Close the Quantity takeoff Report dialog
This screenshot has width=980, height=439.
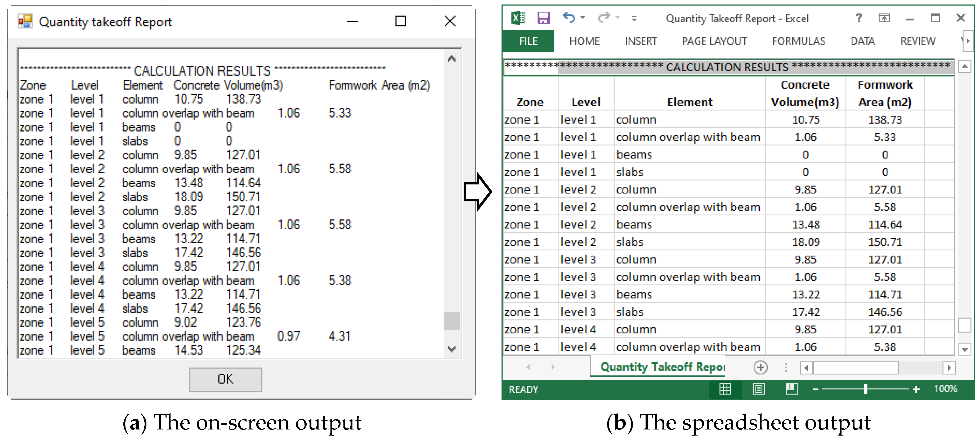[450, 21]
